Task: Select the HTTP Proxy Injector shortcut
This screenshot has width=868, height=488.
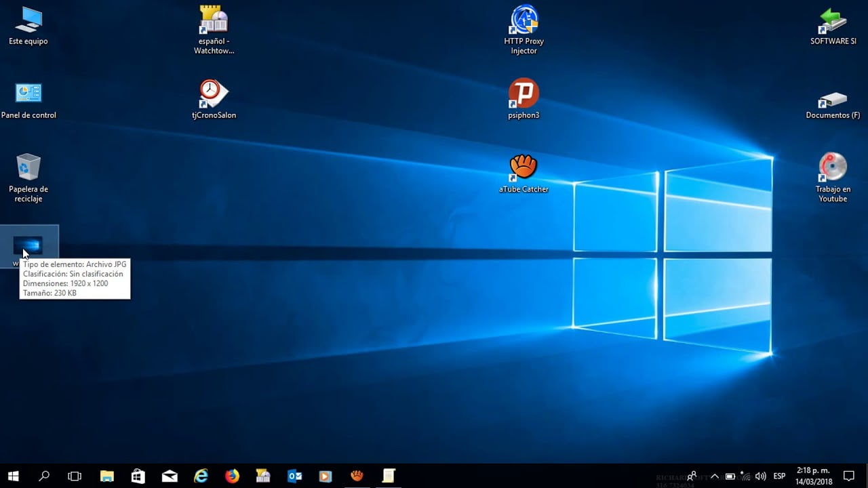Action: pos(524,30)
